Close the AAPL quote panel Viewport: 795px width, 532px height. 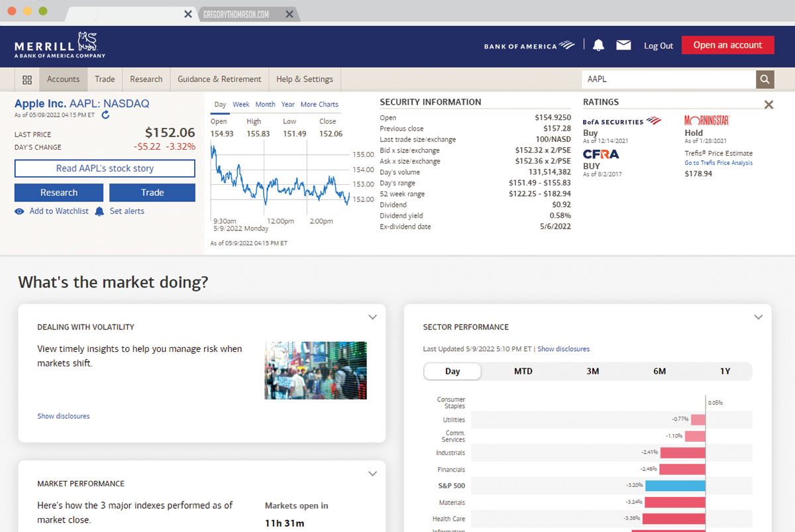(768, 105)
